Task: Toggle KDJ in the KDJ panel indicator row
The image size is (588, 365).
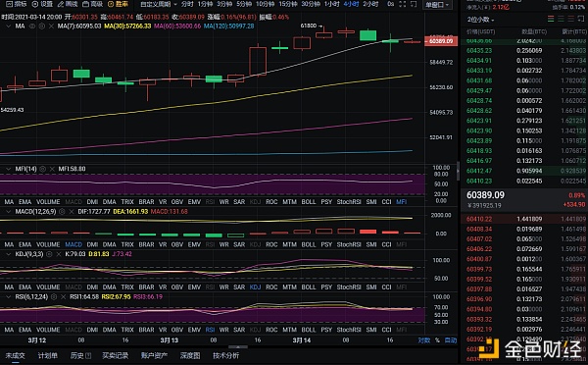Action: [255, 287]
